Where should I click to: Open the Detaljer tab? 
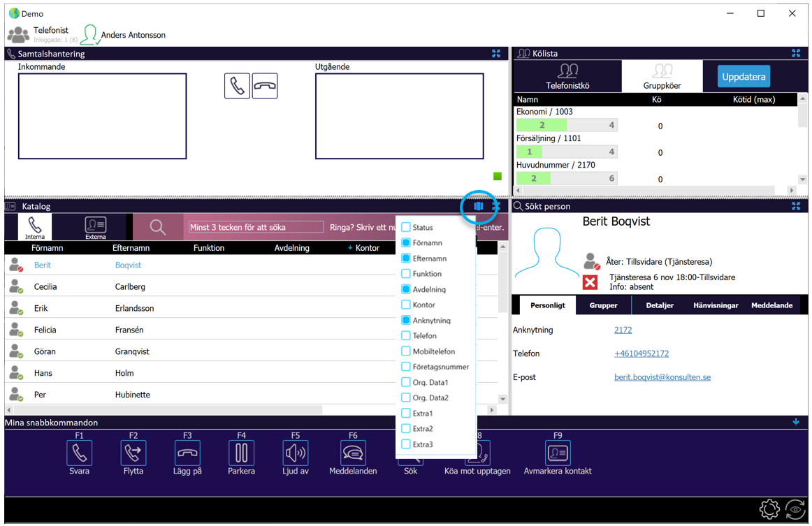coord(660,305)
